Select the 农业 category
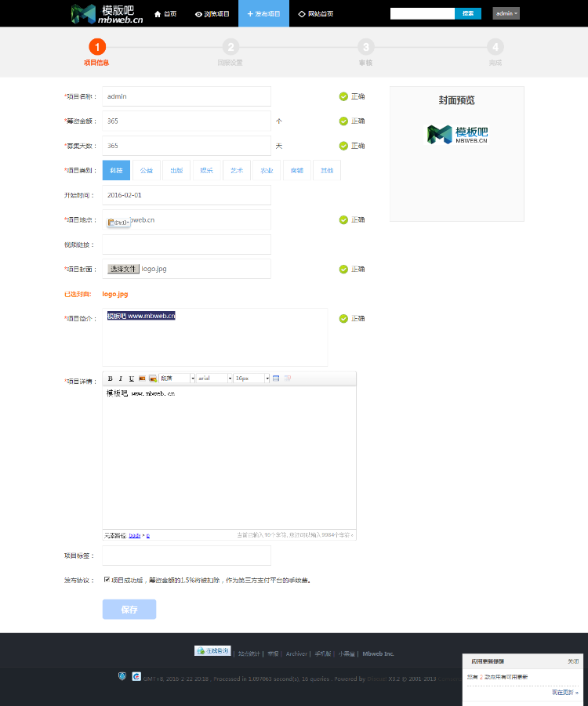 (267, 170)
